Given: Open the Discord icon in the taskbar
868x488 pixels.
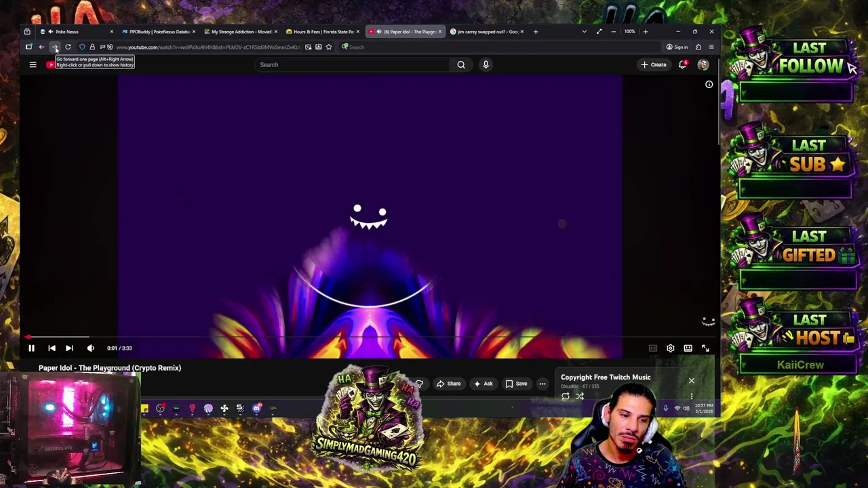Looking at the screenshot, I should point(256,409).
